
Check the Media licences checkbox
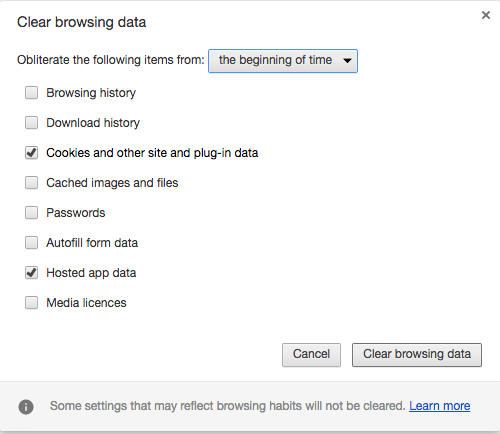[x=32, y=303]
